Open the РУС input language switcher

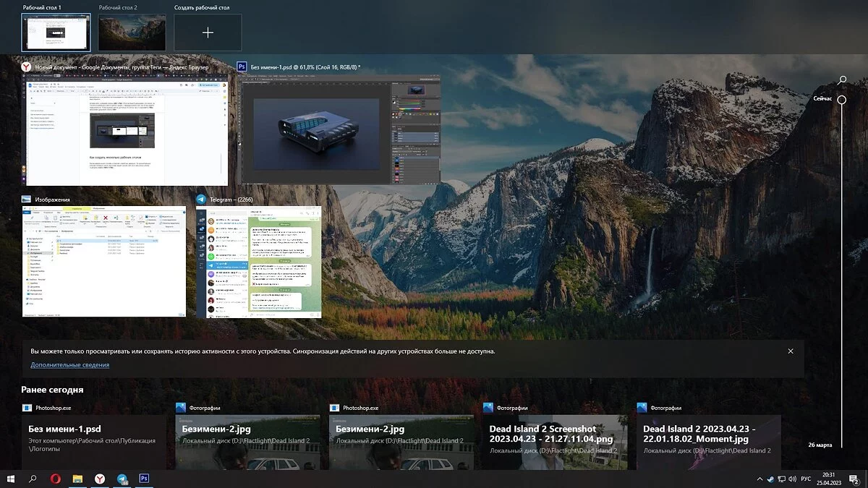click(x=806, y=479)
